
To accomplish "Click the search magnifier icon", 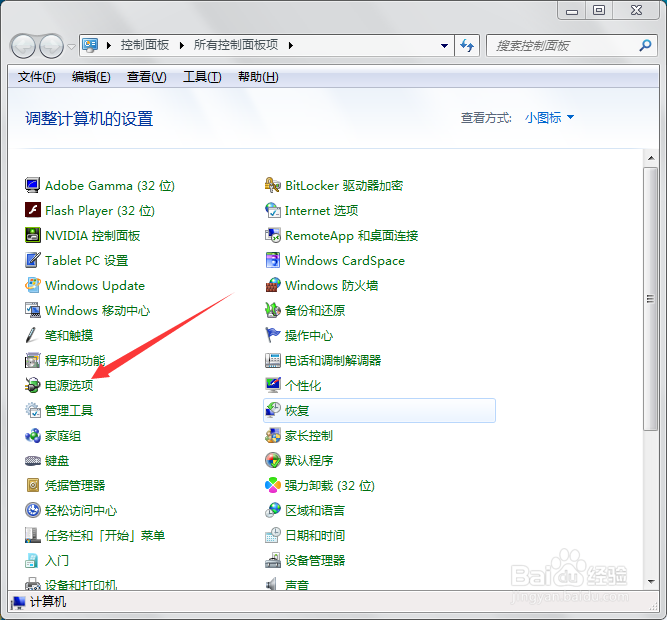I will [x=645, y=45].
